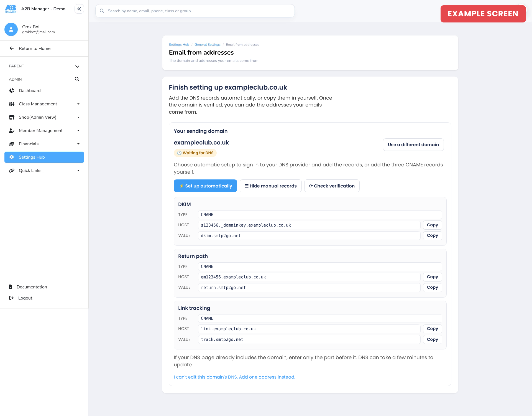Copy the Return path host em123456
The height and width of the screenshot is (416, 532).
(x=433, y=277)
